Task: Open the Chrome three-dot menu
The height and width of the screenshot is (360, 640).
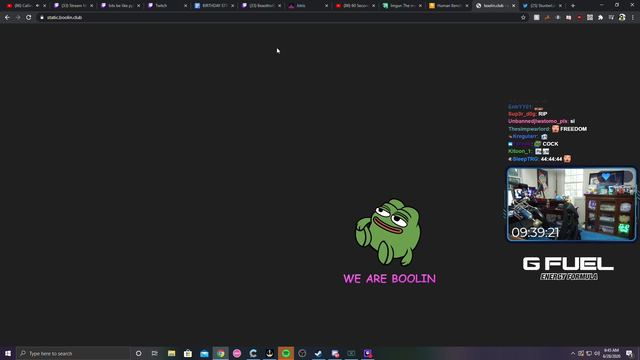Action: (633, 18)
